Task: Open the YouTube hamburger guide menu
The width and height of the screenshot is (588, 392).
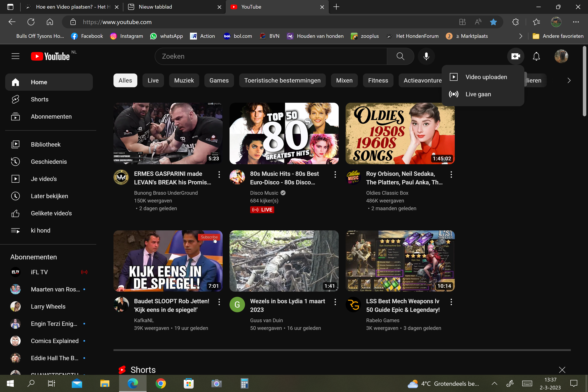Action: pyautogui.click(x=15, y=56)
